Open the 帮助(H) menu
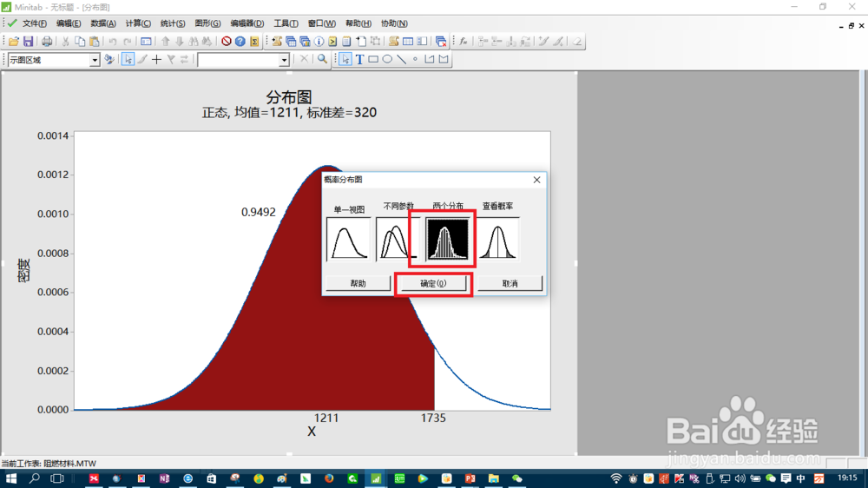Image resolution: width=868 pixels, height=488 pixels. tap(358, 23)
